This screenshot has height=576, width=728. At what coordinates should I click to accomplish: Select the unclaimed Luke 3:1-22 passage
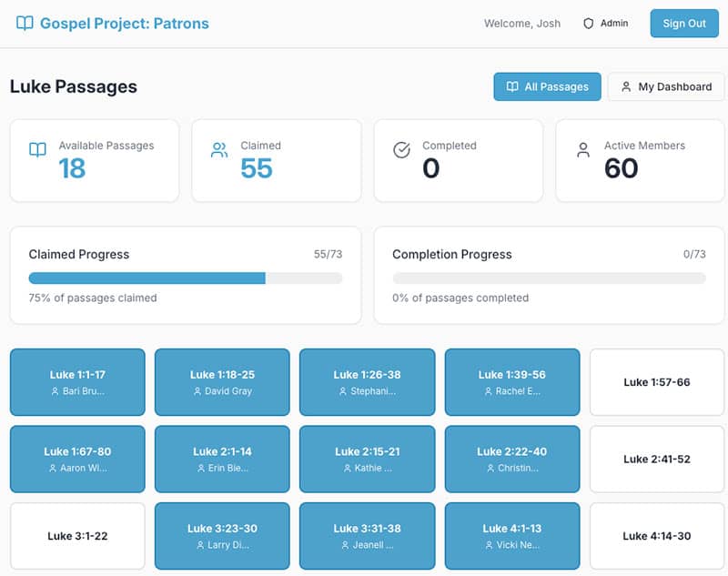tap(77, 536)
